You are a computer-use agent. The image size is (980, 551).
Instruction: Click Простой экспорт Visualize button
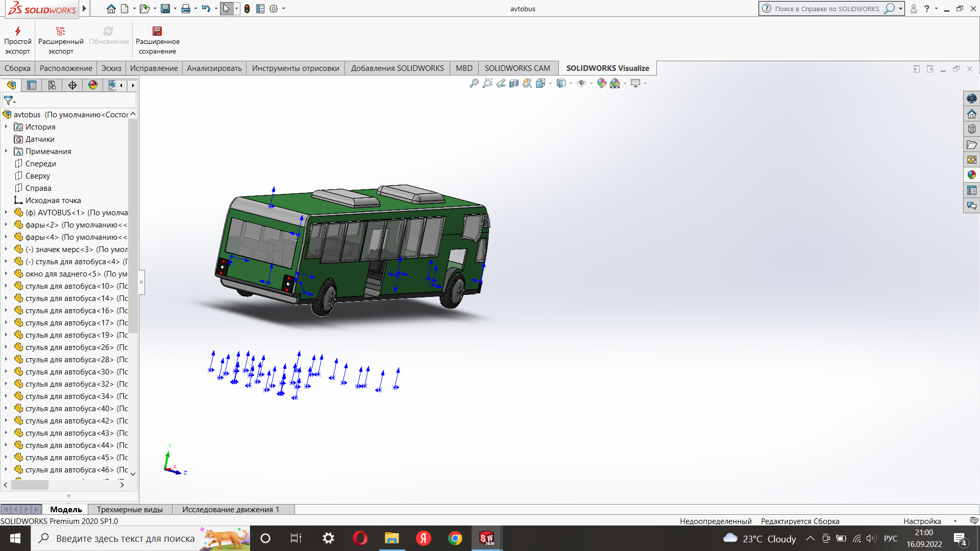pyautogui.click(x=17, y=40)
